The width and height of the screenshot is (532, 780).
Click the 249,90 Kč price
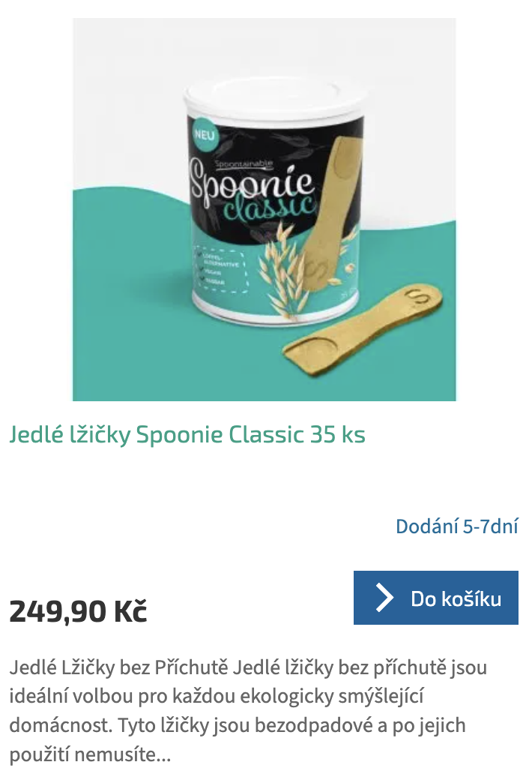tap(79, 610)
